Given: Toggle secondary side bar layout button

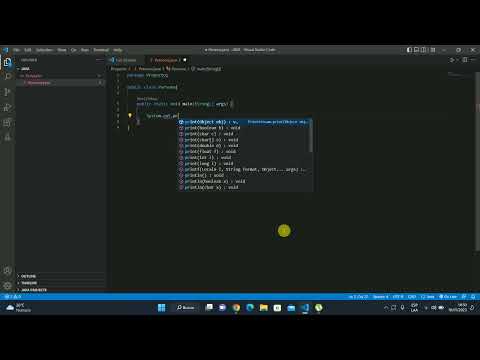Looking at the screenshot, I should (x=423, y=50).
